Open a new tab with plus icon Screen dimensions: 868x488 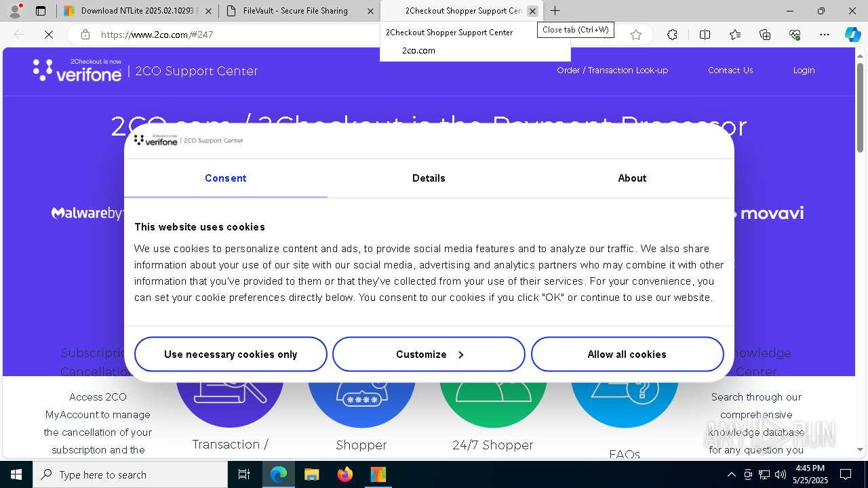[555, 11]
